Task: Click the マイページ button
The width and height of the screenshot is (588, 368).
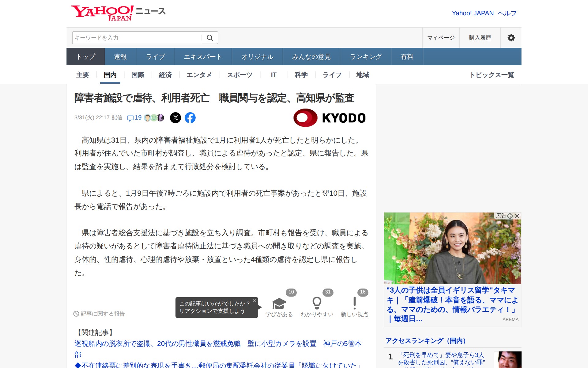Action: click(x=441, y=38)
